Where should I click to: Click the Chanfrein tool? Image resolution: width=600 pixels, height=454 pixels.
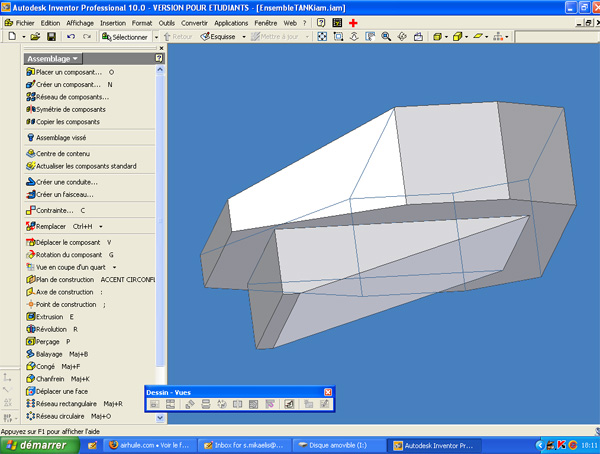point(52,379)
